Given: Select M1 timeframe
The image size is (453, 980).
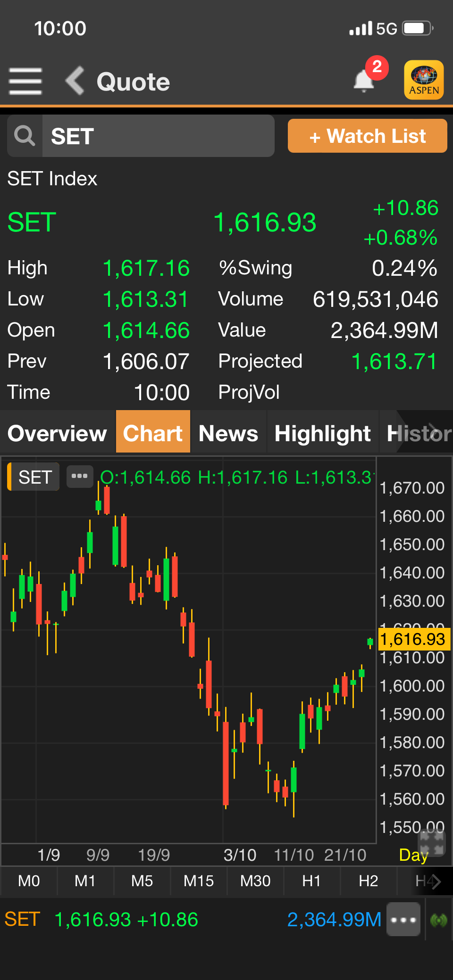Looking at the screenshot, I should tap(85, 881).
